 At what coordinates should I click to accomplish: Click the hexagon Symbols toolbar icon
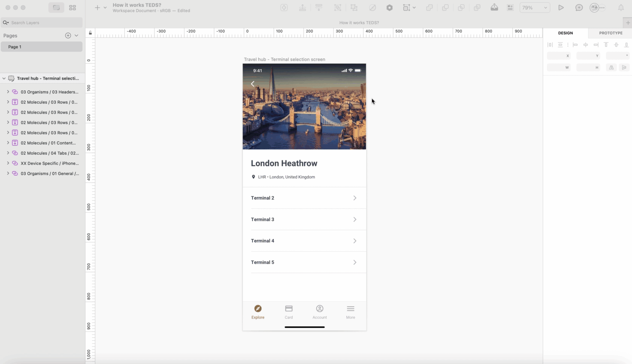tap(389, 8)
